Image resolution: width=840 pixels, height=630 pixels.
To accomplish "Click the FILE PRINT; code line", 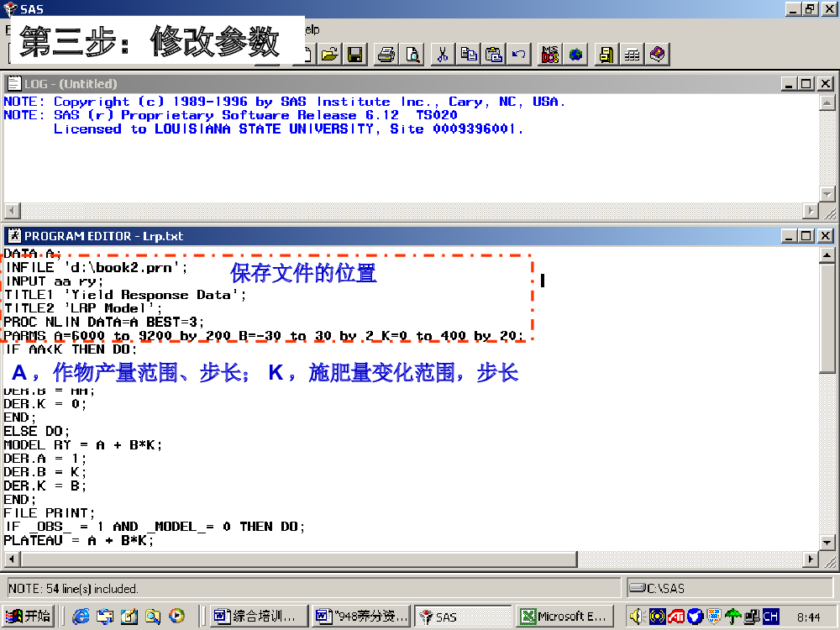I will coord(50,513).
